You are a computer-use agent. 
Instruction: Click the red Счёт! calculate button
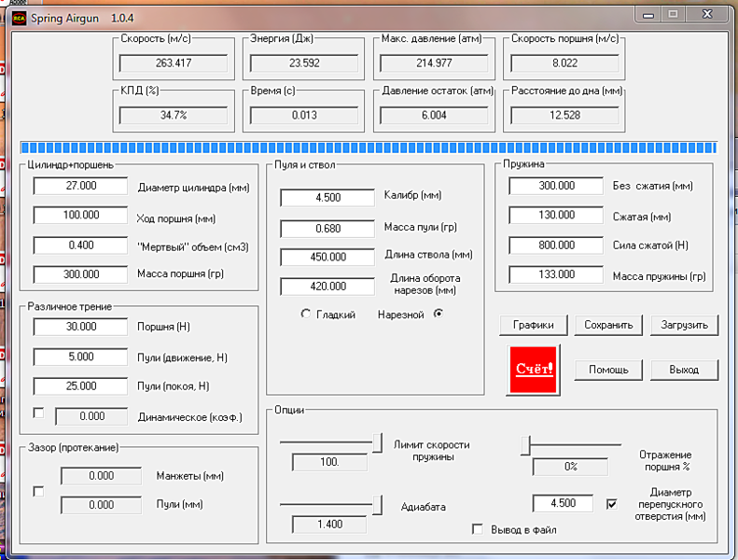pos(534,370)
